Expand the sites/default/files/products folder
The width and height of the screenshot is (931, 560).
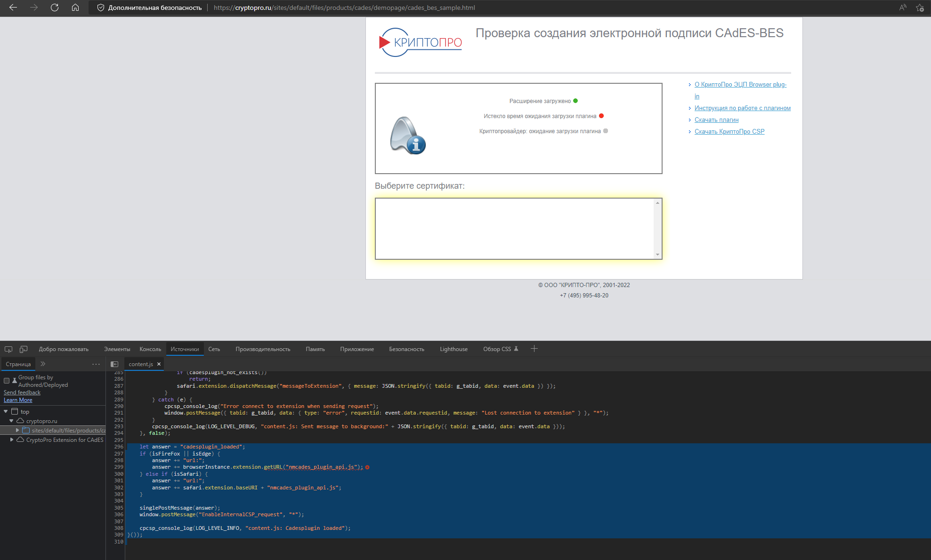[x=17, y=431]
